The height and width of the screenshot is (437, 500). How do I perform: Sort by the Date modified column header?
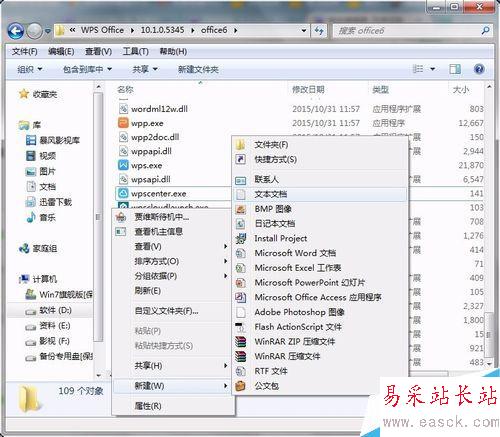pos(308,89)
